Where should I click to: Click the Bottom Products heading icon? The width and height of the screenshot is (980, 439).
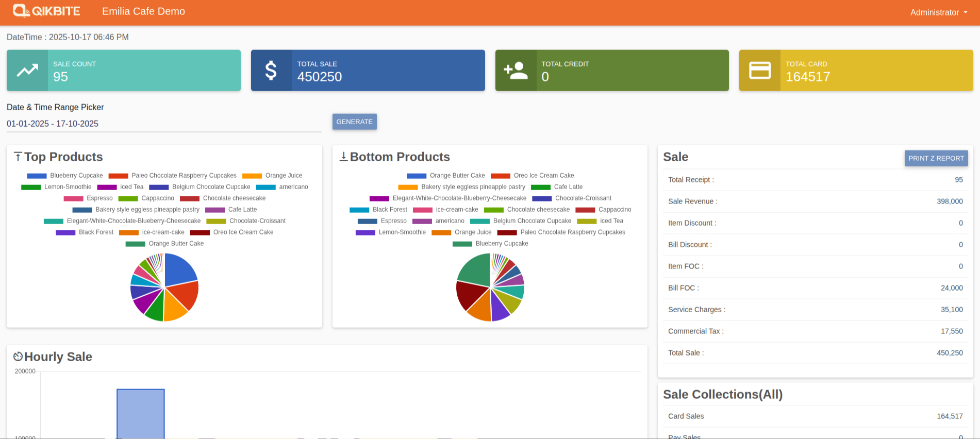343,157
